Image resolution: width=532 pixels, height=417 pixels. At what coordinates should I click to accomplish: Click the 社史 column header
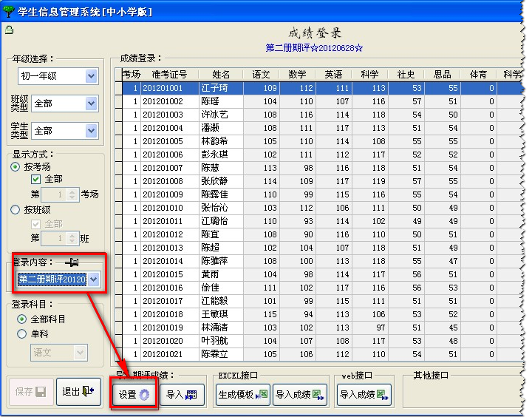coord(406,75)
